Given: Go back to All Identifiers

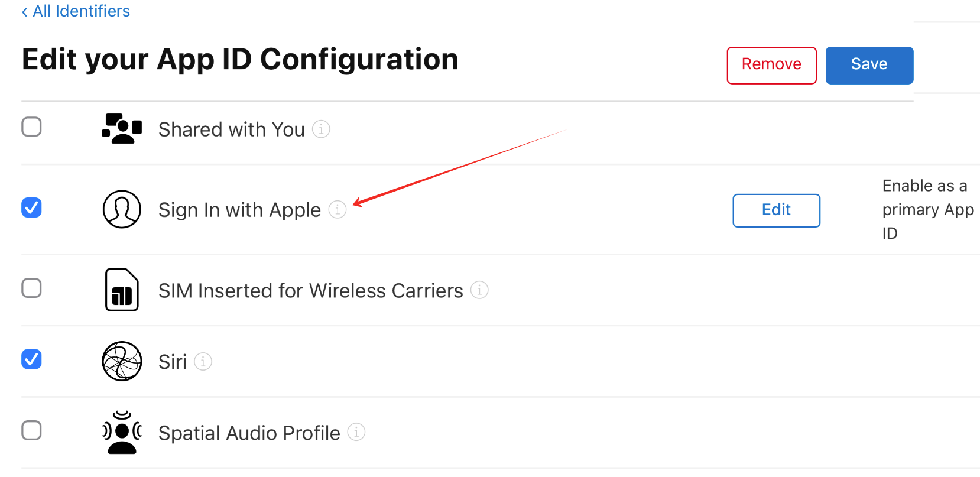Looking at the screenshot, I should tap(76, 11).
